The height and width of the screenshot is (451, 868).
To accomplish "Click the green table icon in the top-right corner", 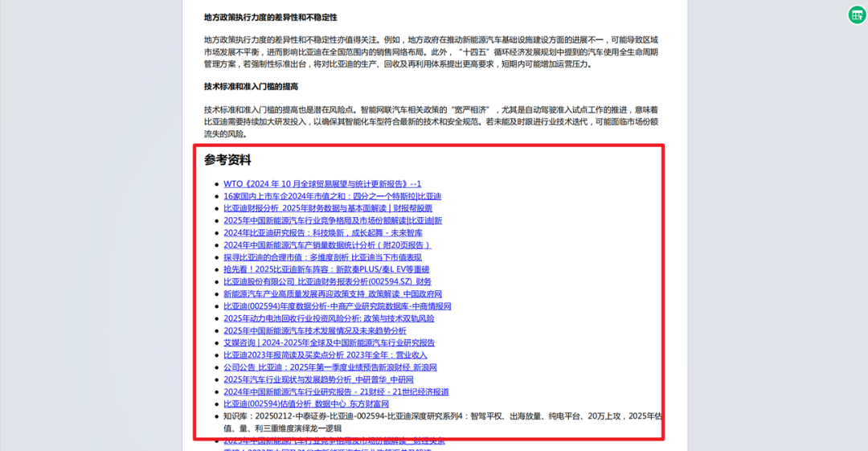I will tap(857, 15).
